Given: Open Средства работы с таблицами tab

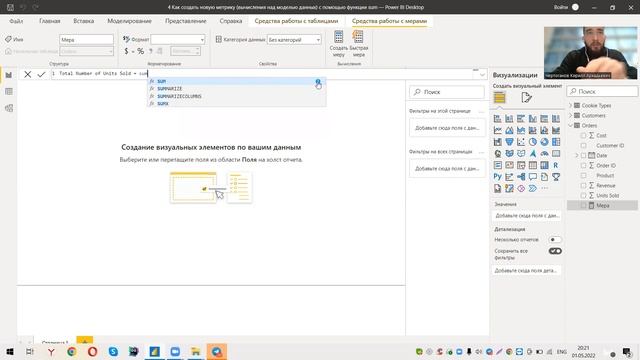Looking at the screenshot, I should (x=296, y=21).
